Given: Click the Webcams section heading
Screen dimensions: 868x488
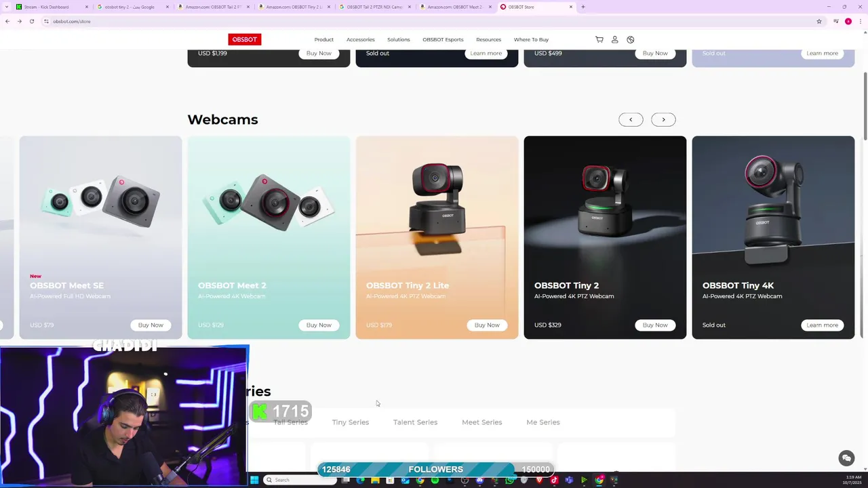Looking at the screenshot, I should 222,119.
